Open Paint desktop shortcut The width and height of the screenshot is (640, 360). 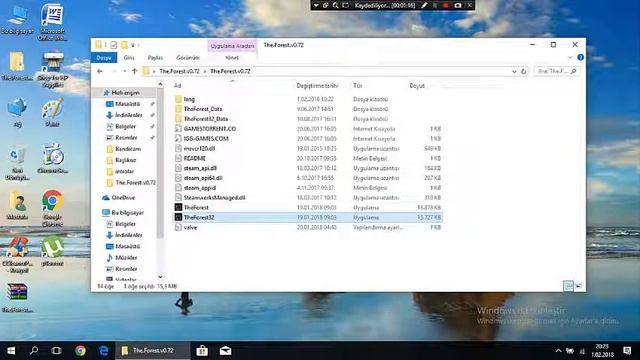[x=52, y=112]
